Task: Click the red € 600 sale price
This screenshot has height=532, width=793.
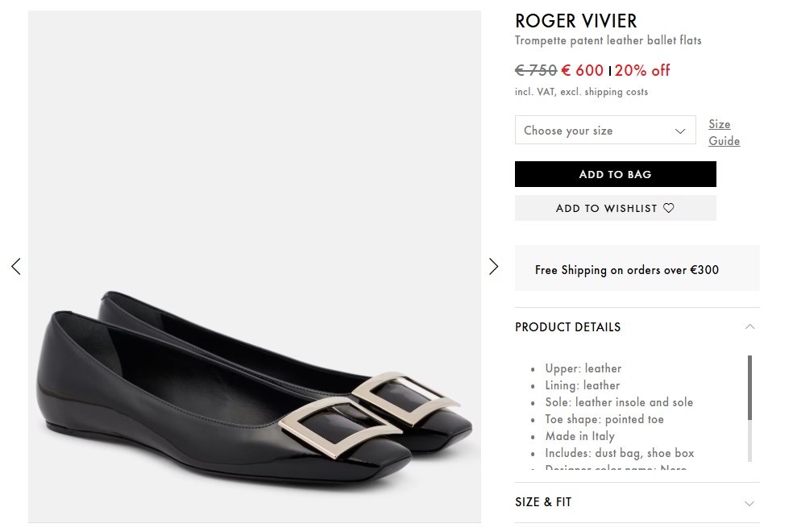Action: coord(583,70)
